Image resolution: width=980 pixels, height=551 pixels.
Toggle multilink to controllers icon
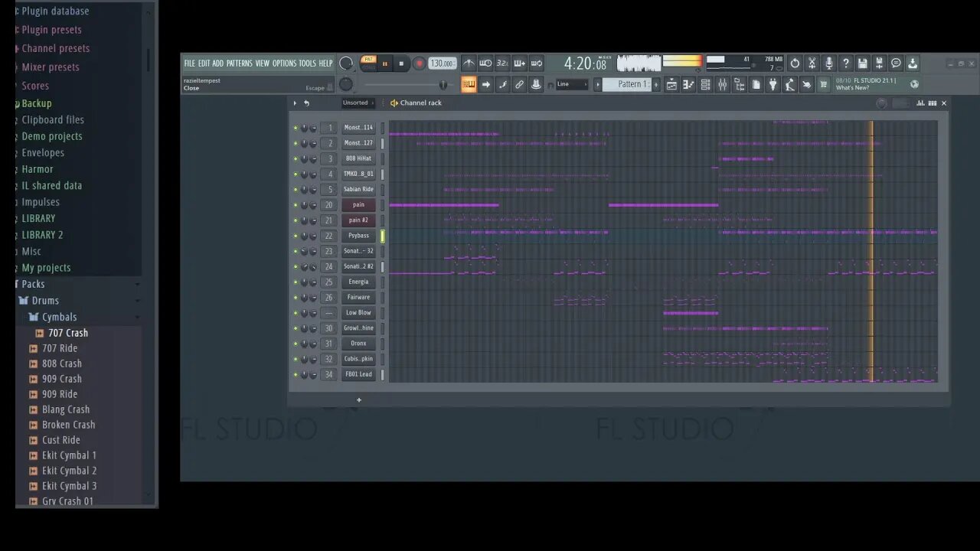point(519,84)
